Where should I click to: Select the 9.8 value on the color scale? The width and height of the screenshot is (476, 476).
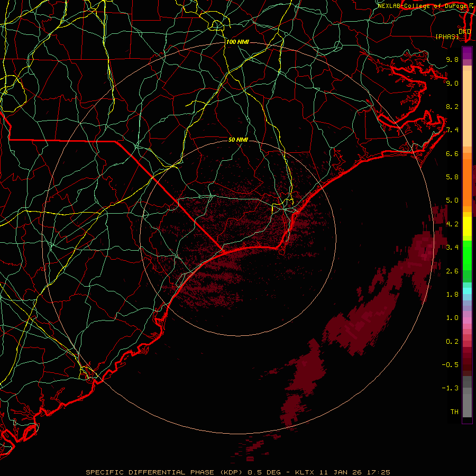tap(452, 59)
